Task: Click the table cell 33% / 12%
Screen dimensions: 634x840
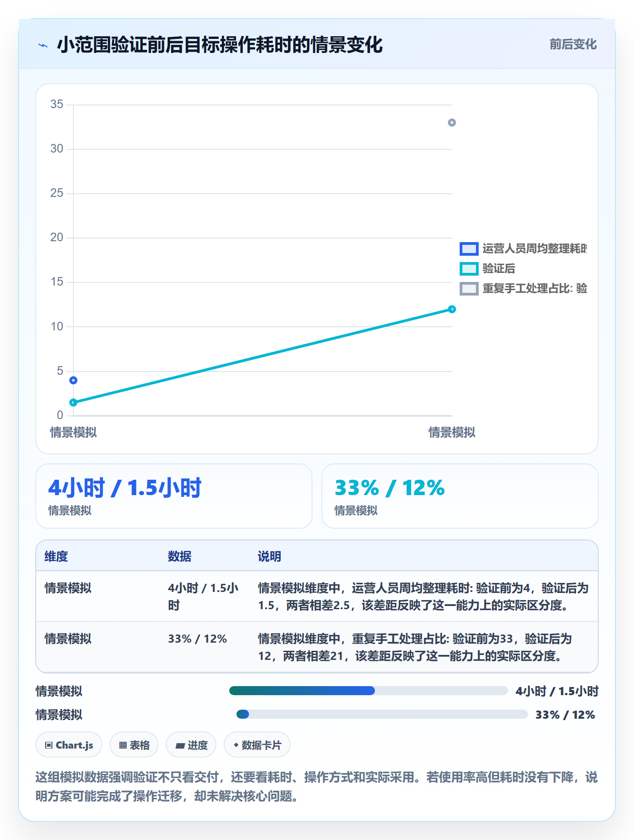Action: 197,639
